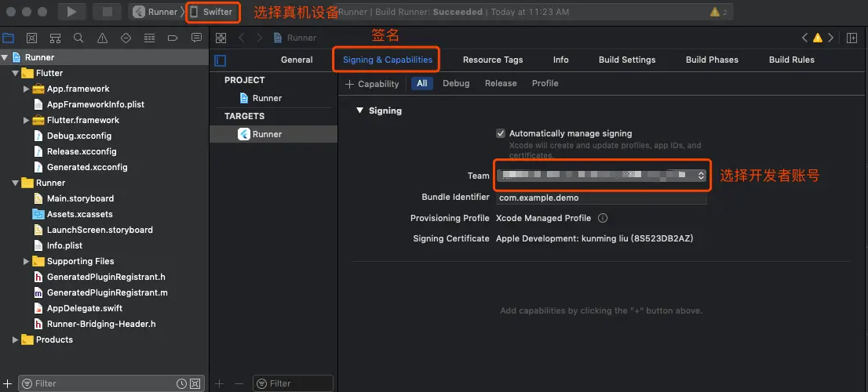The height and width of the screenshot is (392, 868).
Task: Collapse the Runner group folder
Action: (15, 183)
